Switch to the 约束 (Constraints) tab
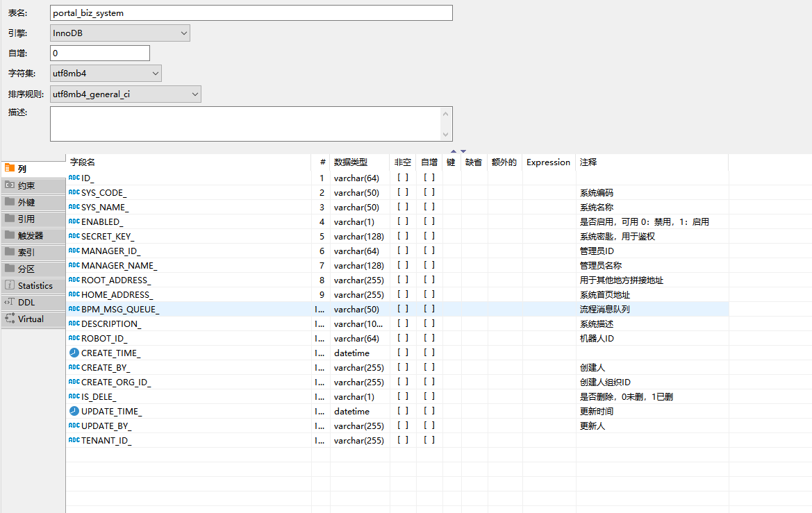The width and height of the screenshot is (812, 513). click(x=33, y=185)
